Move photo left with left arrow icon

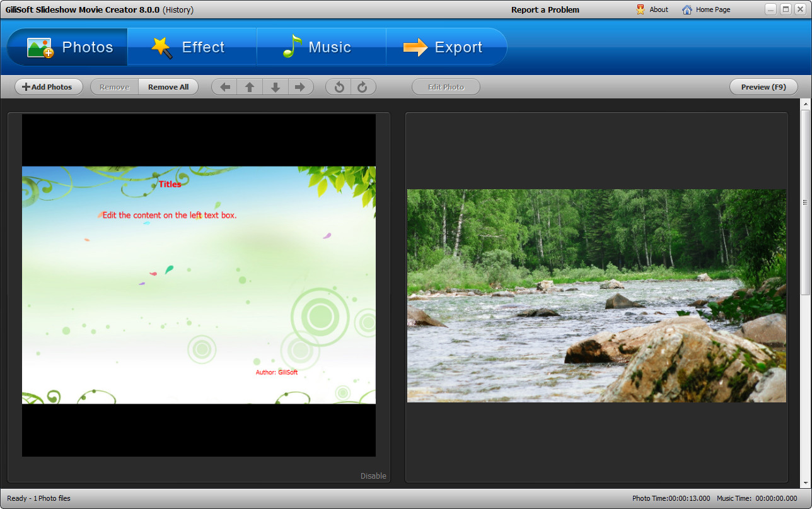coord(224,87)
